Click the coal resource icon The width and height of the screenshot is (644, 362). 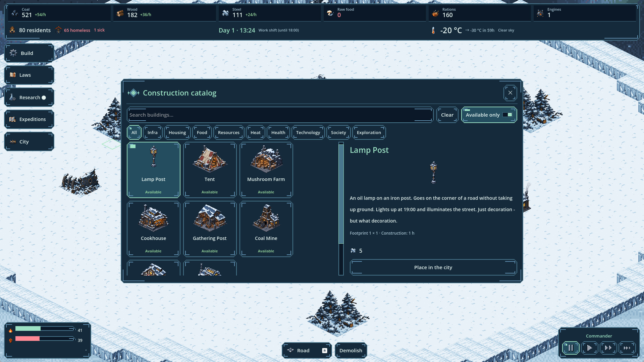pos(15,13)
